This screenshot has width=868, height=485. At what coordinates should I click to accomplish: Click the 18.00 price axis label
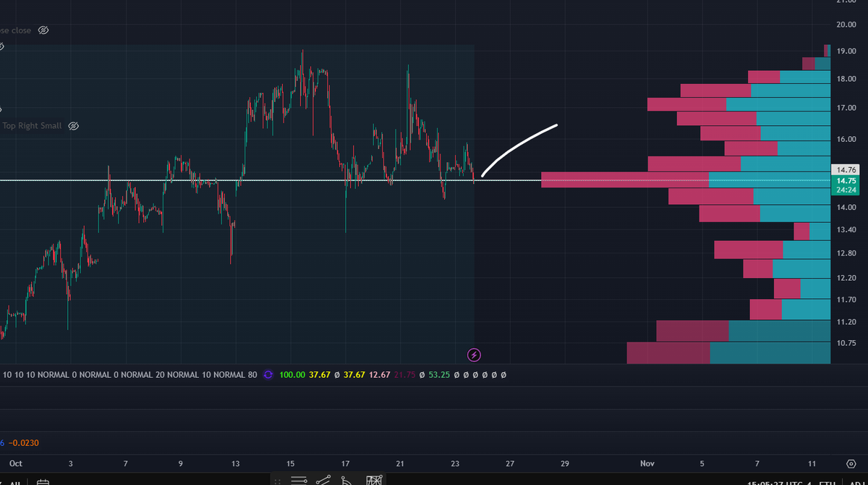click(846, 79)
